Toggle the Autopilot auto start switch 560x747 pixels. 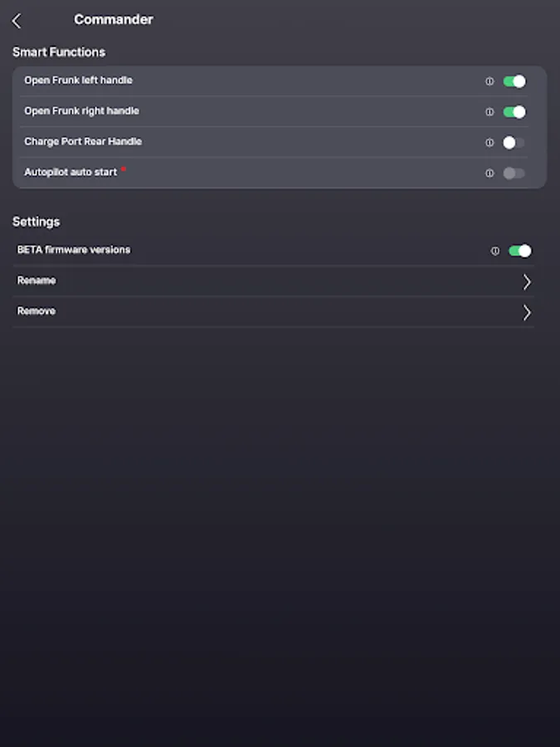click(514, 173)
